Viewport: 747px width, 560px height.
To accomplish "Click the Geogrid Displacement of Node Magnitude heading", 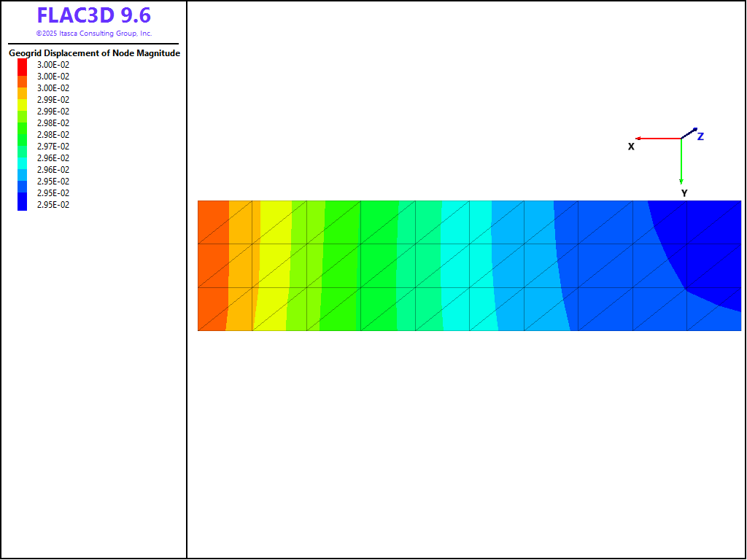I will 94,53.
